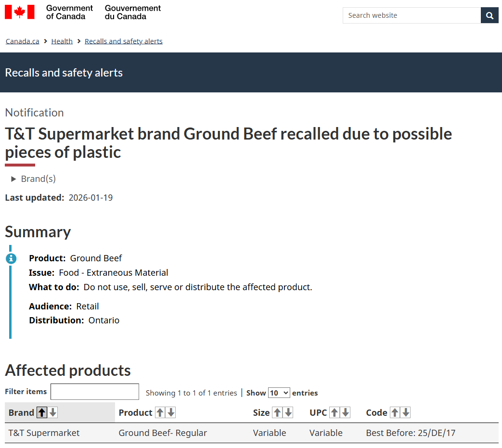Open Recalls and safety alerts breadcrumb link
Viewport: 502px width, 448px height.
(x=124, y=41)
